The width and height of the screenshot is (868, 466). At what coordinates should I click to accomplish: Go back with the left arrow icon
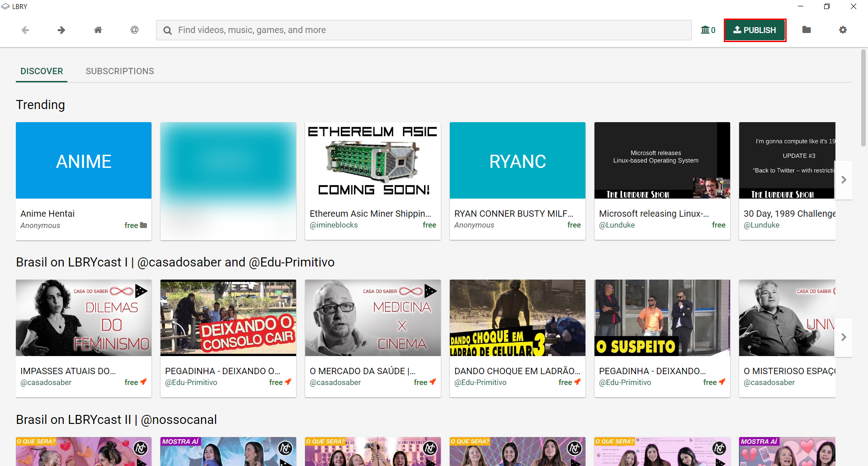click(25, 30)
